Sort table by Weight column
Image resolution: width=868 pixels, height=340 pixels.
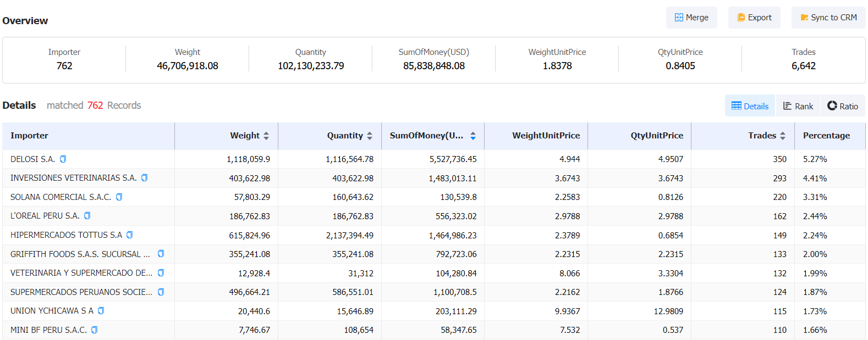[x=266, y=136]
